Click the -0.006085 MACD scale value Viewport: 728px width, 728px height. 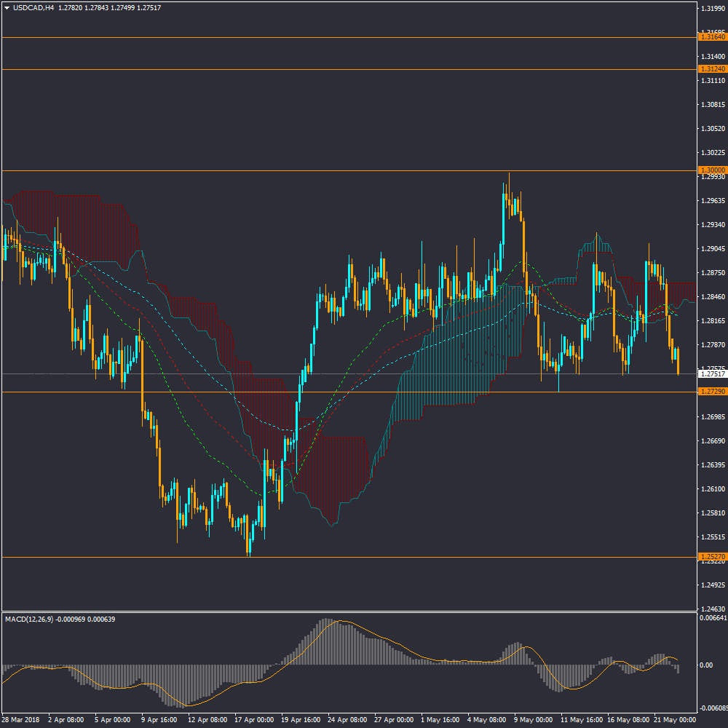pos(711,708)
